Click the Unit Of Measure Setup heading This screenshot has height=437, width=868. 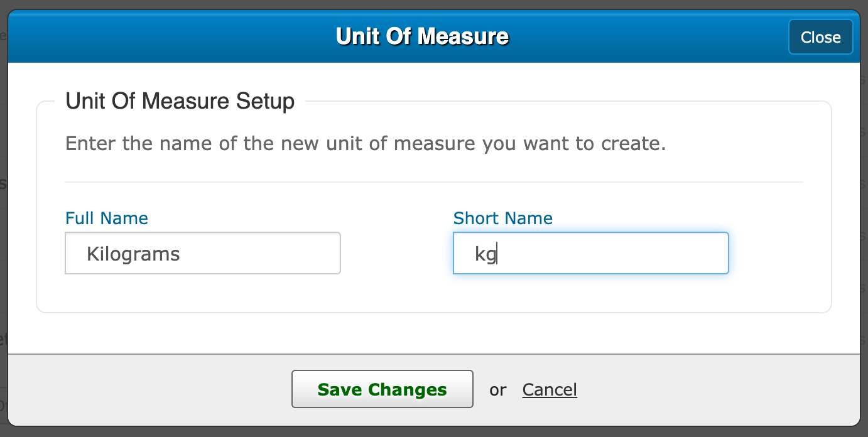[180, 101]
